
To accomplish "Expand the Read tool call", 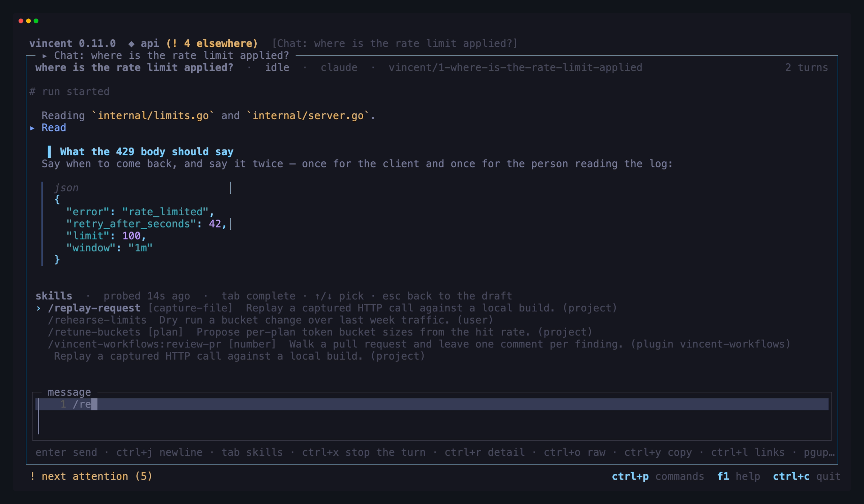I will (x=48, y=128).
